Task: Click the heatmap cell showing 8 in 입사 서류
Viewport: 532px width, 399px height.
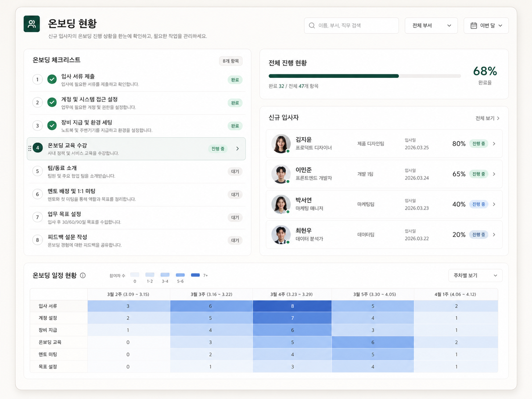Action: pos(292,306)
